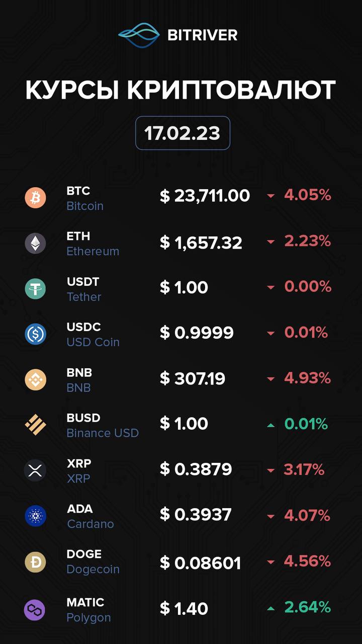Click the КУРСЫ КРИПТОВАЛЮТ heading
This screenshot has width=362, height=644.
click(x=180, y=90)
